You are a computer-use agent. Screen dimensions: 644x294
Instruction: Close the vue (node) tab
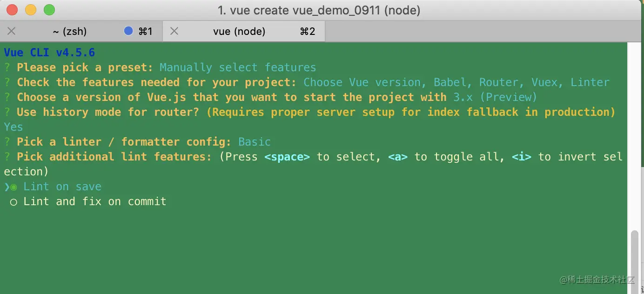(x=174, y=31)
